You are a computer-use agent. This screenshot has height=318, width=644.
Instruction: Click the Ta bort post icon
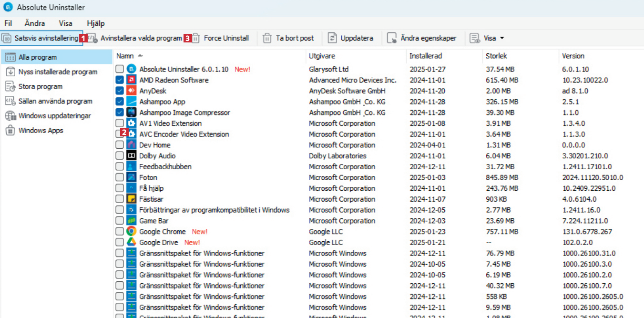pyautogui.click(x=267, y=38)
